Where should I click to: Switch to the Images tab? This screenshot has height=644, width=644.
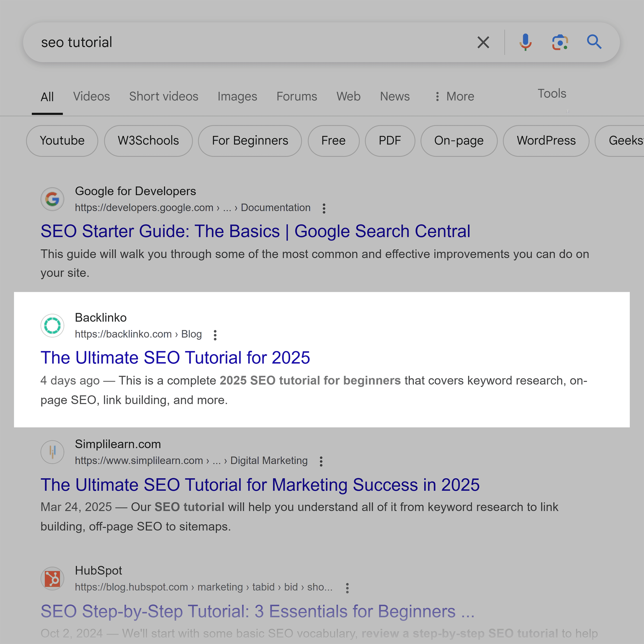(237, 96)
